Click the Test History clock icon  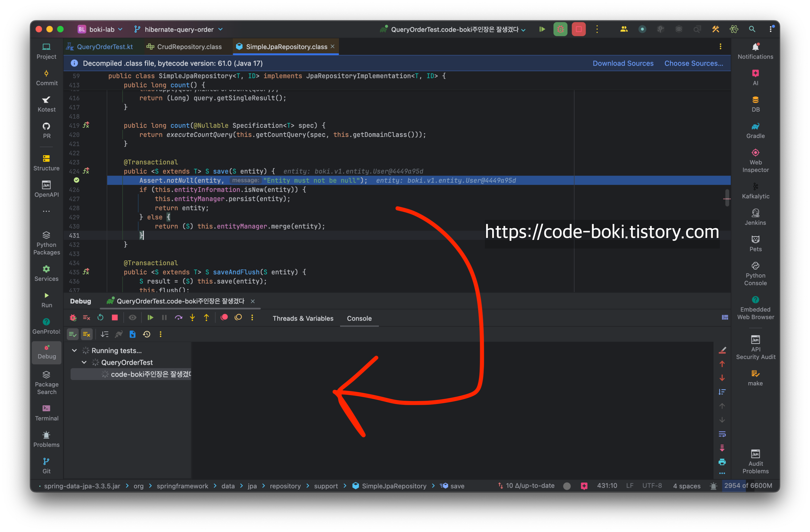tap(147, 334)
